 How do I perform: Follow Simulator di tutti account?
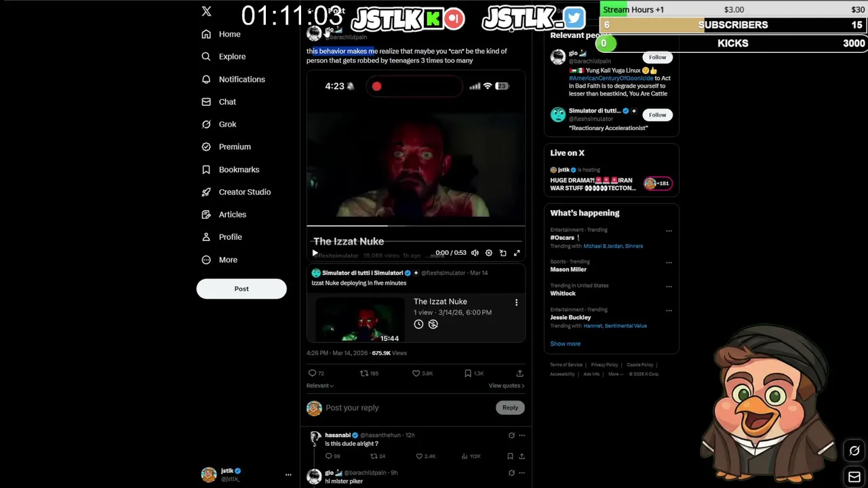click(657, 115)
